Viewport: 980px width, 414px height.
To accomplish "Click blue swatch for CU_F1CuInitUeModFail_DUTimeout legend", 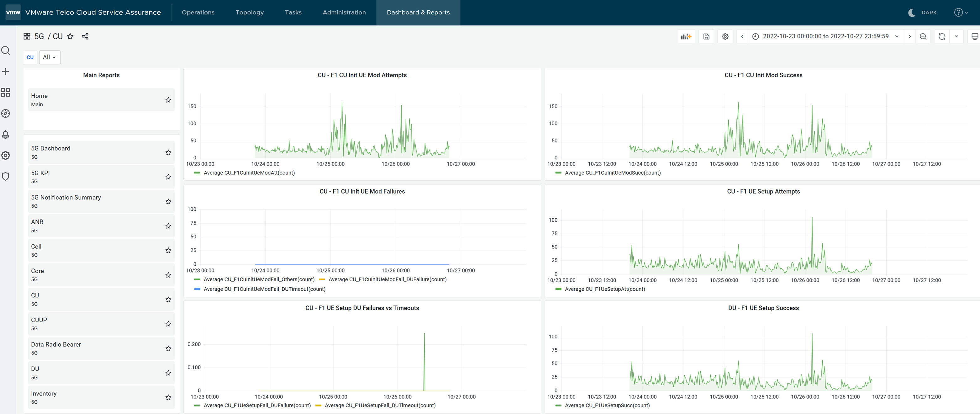I will tap(197, 289).
